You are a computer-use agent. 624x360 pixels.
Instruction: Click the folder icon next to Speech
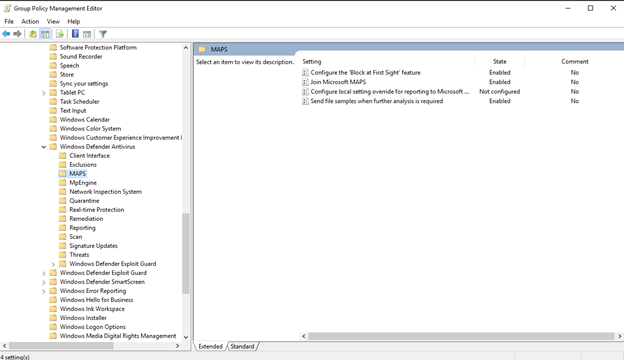pos(53,65)
